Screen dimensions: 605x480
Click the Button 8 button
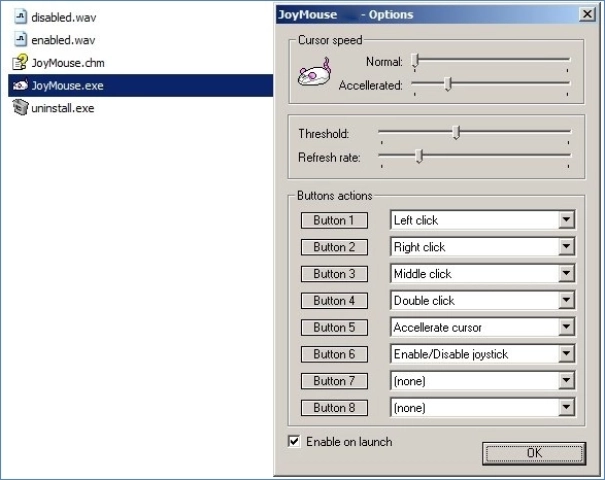point(334,407)
